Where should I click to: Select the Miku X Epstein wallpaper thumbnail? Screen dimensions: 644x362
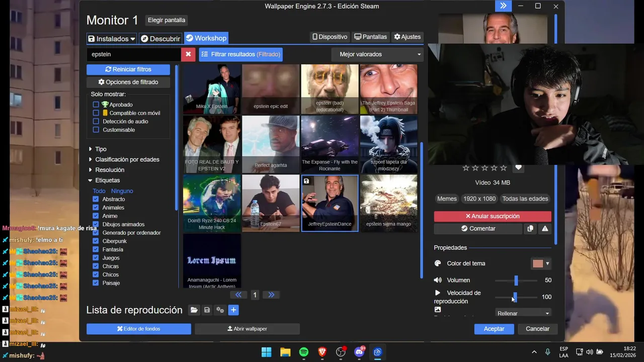212,89
